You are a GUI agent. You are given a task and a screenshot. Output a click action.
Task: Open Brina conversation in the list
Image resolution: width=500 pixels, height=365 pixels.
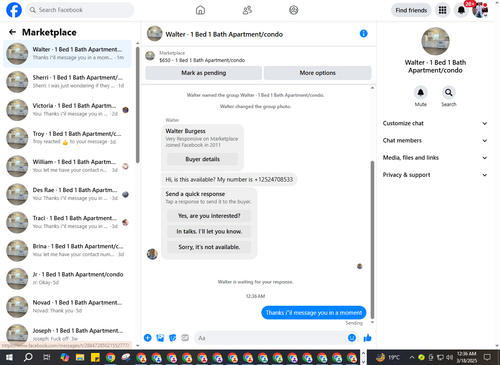[67, 250]
